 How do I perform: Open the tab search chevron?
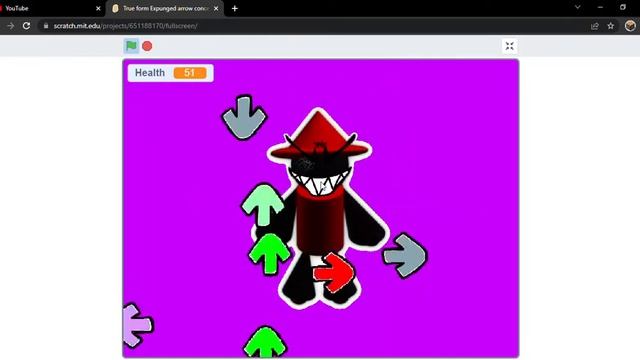click(578, 7)
